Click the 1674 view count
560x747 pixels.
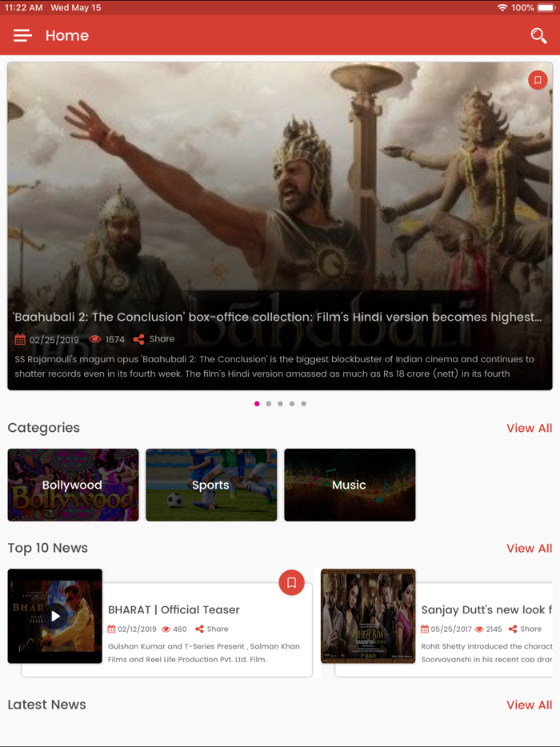tap(115, 340)
